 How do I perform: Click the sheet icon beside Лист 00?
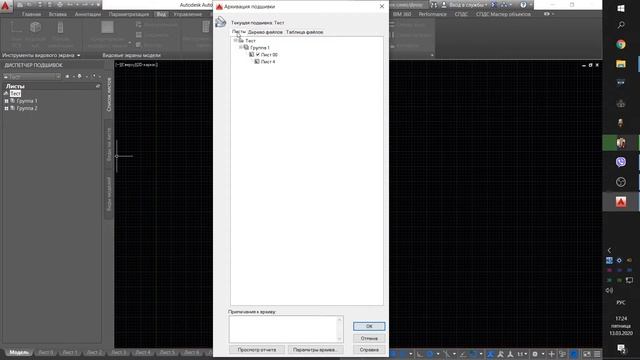[251, 54]
